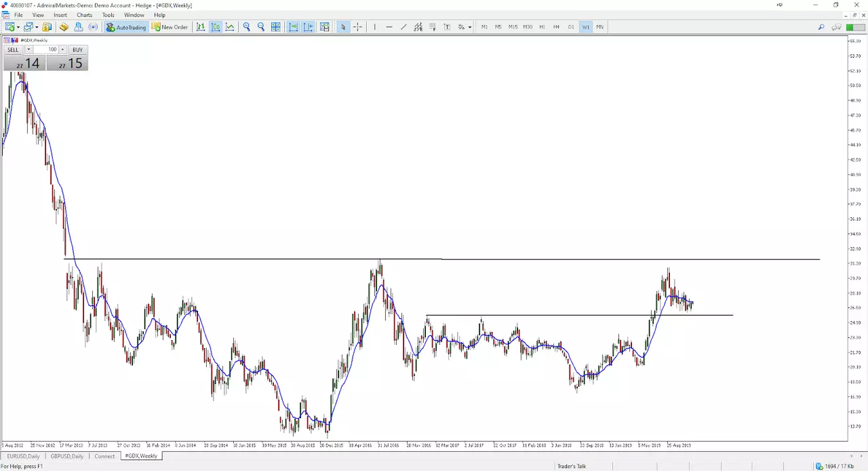
Task: Switch chart to line chart mode
Action: coord(230,27)
